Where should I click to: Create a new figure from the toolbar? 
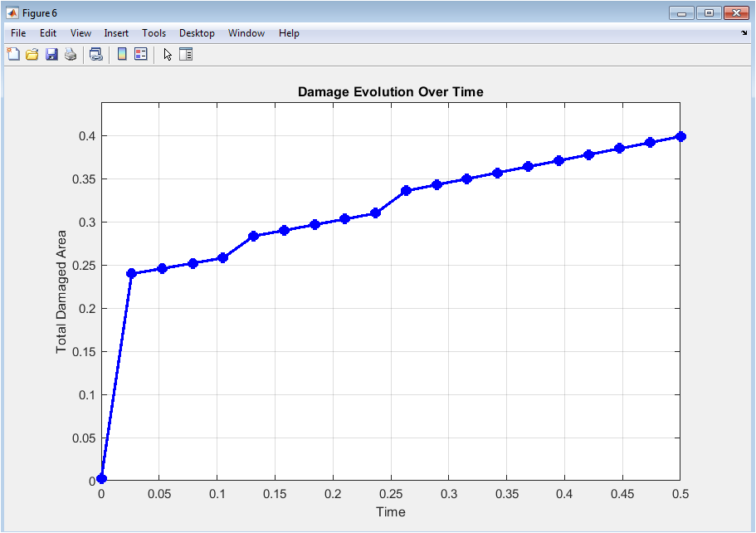[x=12, y=55]
